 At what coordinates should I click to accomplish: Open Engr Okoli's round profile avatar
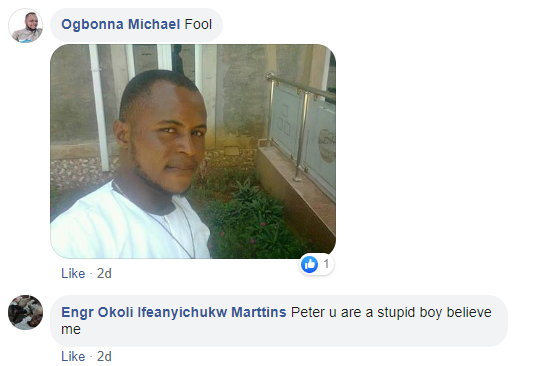[26, 313]
